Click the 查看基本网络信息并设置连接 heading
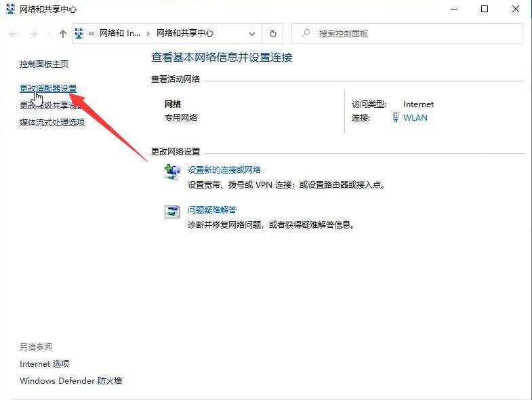 [222, 58]
